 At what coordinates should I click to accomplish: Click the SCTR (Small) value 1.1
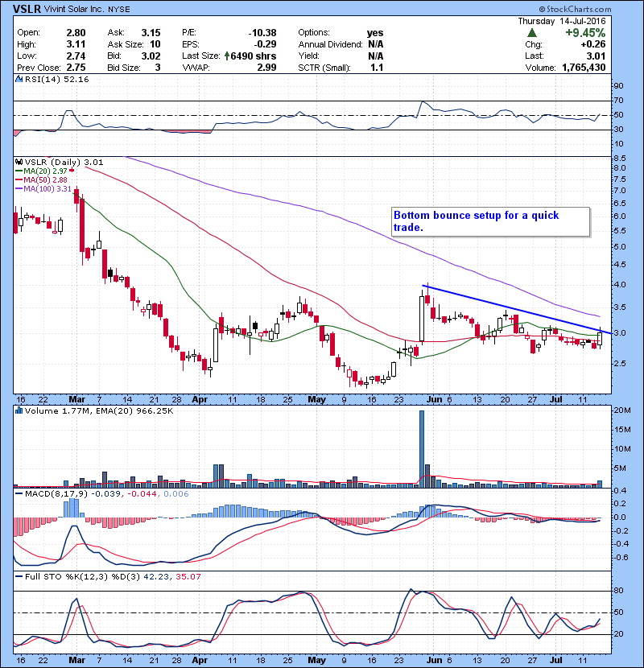377,68
